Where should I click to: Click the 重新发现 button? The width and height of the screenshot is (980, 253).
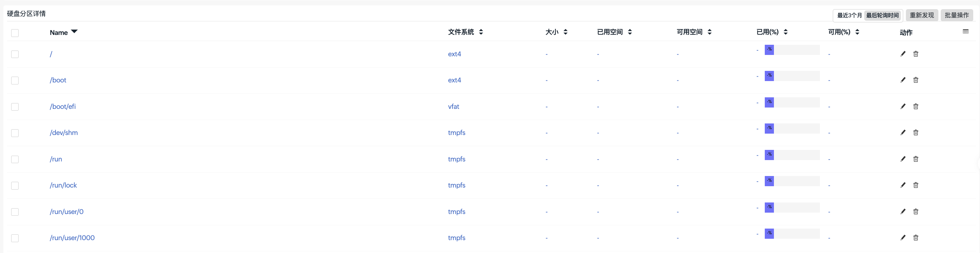pos(921,15)
